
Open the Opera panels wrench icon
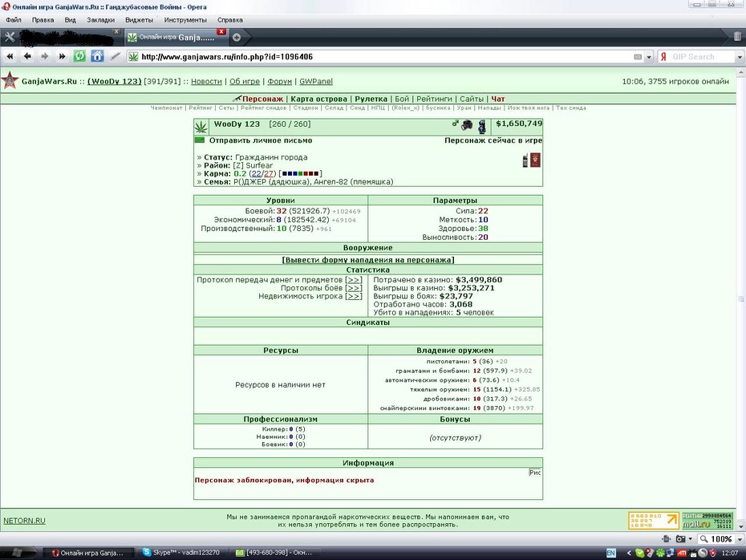point(10,37)
